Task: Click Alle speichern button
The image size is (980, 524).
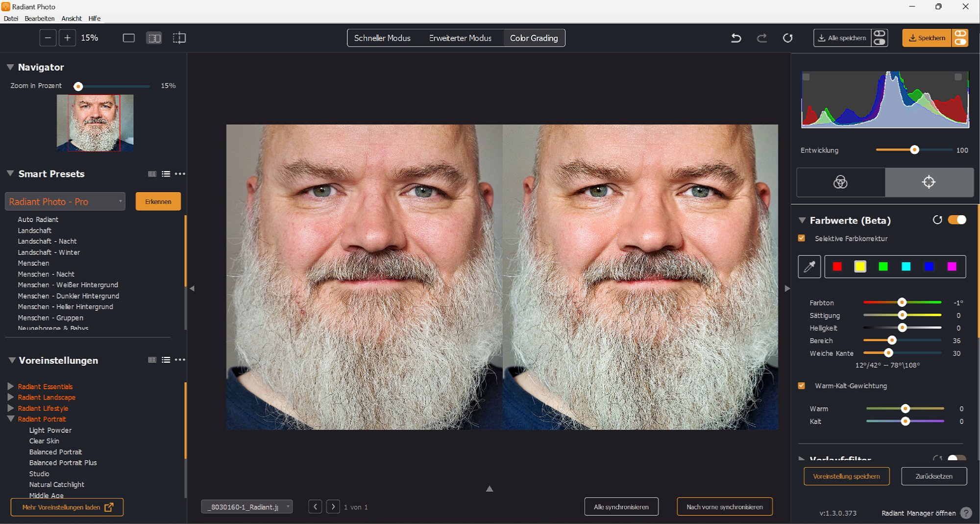Action: [x=843, y=38]
